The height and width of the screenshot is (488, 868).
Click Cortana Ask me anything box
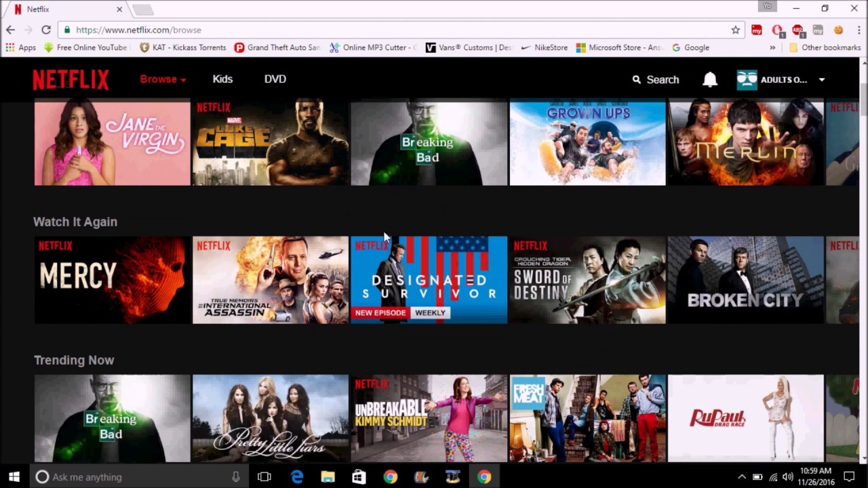point(139,477)
